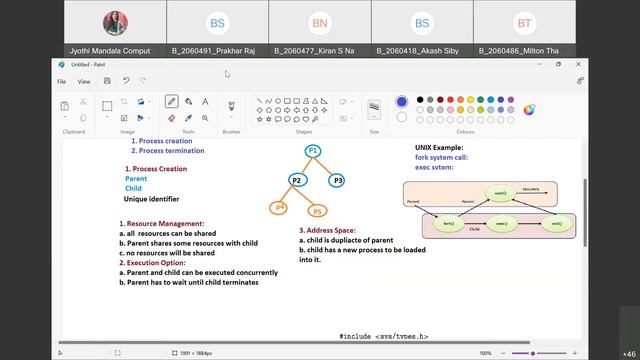This screenshot has height=360, width=640.
Task: Activate the Colour 2 background selector
Action: [x=402, y=117]
